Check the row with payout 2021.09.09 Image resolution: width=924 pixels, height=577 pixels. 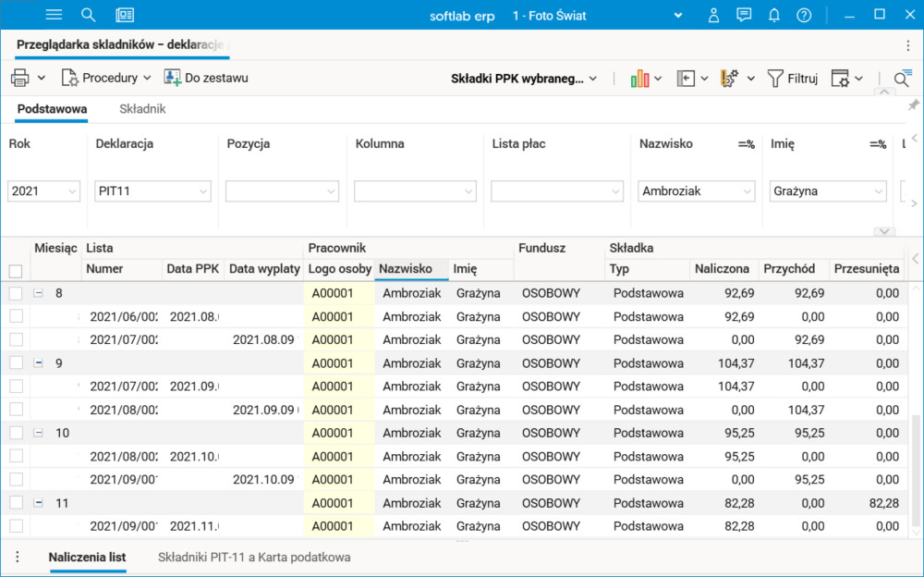16,410
